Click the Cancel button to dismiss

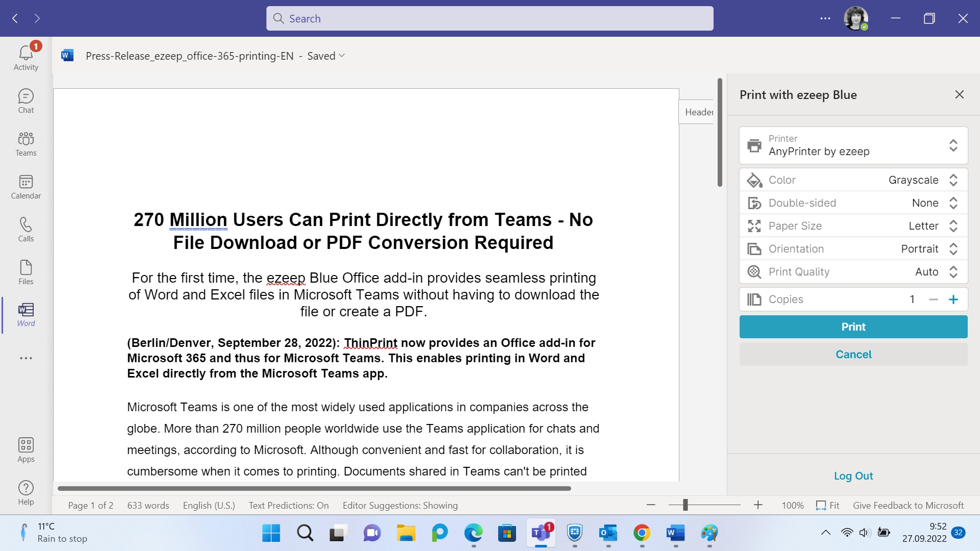[x=853, y=354]
